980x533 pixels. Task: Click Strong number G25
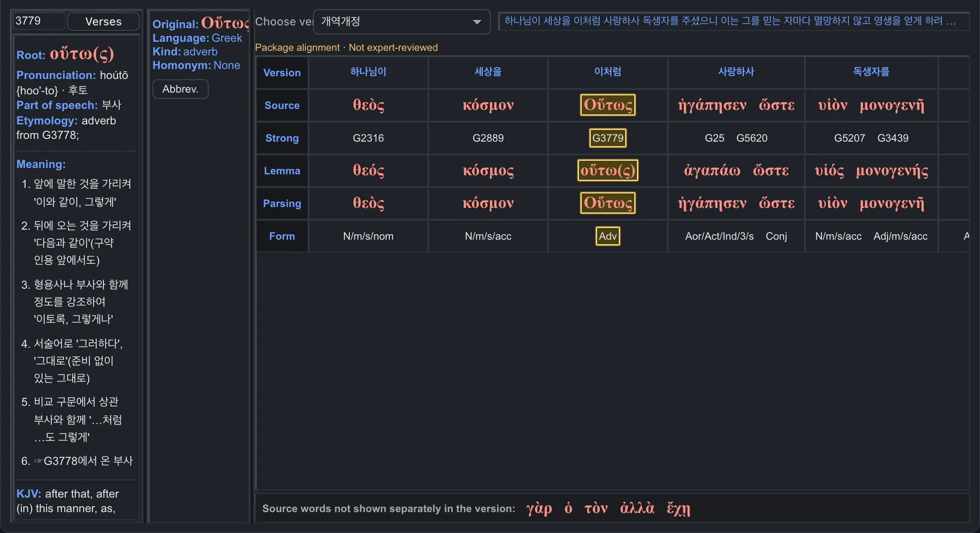(715, 138)
